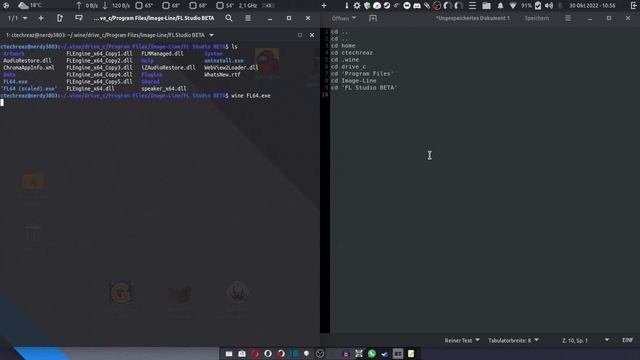Click the editor line 'cd Image-Line'
Image resolution: width=640 pixels, height=360 pixels.
pos(353,80)
